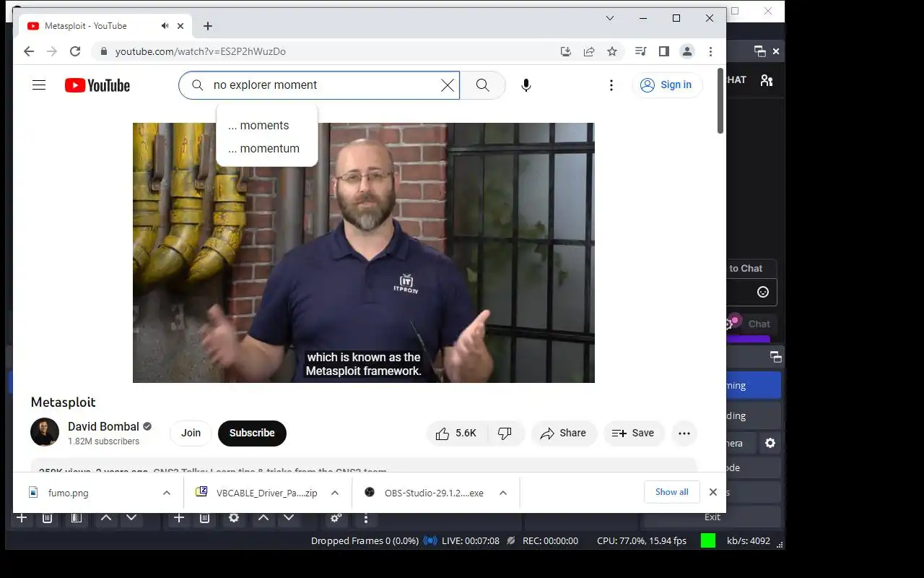
Task: Start voice search with microphone icon
Action: point(526,85)
